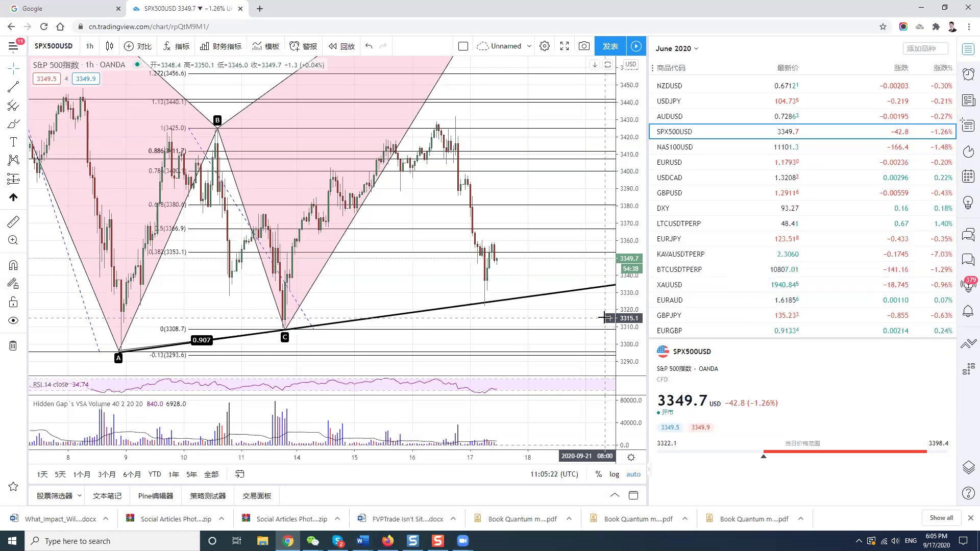This screenshot has height=551, width=980.
Task: Toggle auto scale on the chart
Action: (633, 474)
